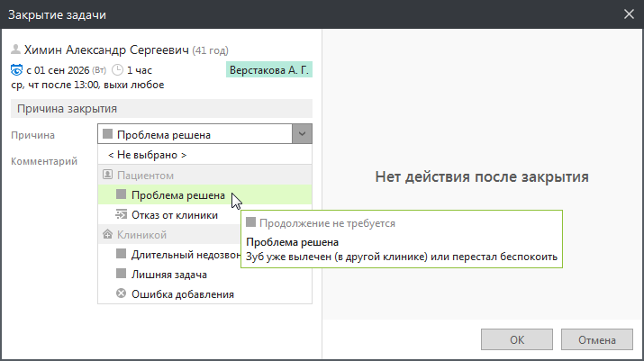Click gray square icon next to Лишняя задача
This screenshot has width=644, height=361.
122,273
